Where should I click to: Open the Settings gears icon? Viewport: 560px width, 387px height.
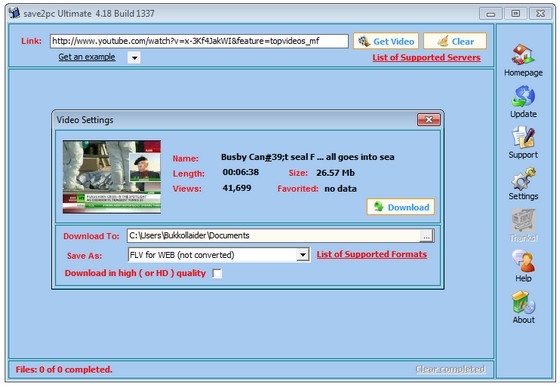[523, 179]
